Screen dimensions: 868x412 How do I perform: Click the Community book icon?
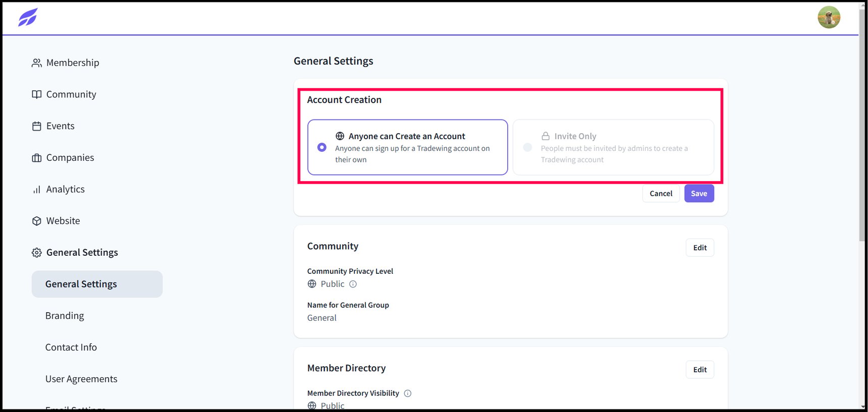point(37,95)
